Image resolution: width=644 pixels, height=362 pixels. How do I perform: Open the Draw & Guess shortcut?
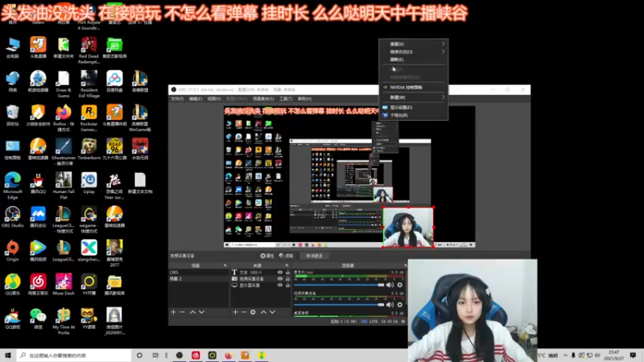point(64,84)
